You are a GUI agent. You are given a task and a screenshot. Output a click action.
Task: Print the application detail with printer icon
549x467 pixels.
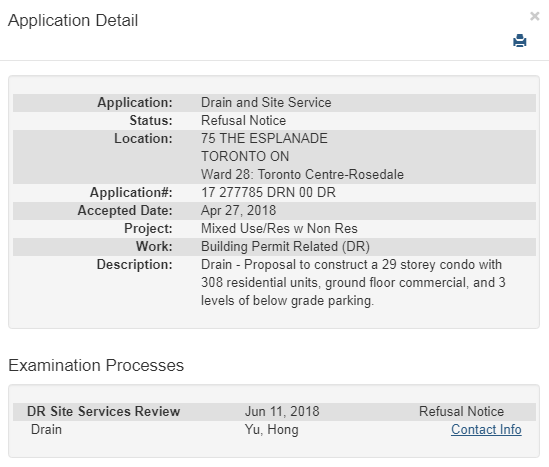(x=520, y=41)
